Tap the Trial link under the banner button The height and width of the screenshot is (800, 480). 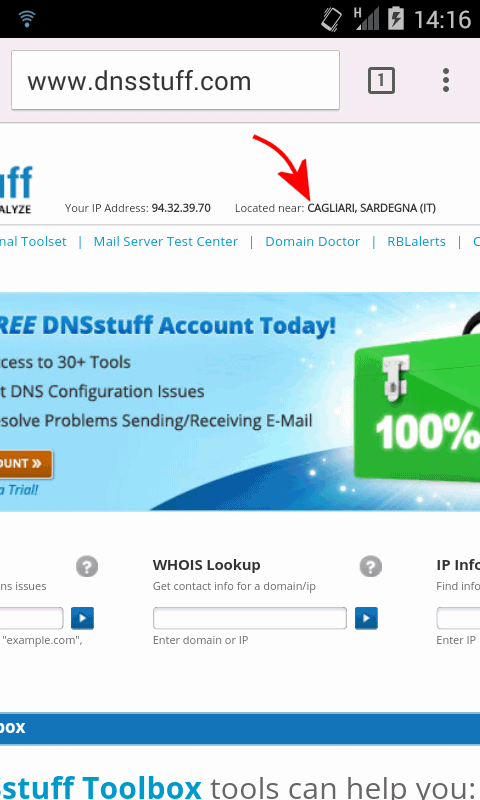coord(19,490)
